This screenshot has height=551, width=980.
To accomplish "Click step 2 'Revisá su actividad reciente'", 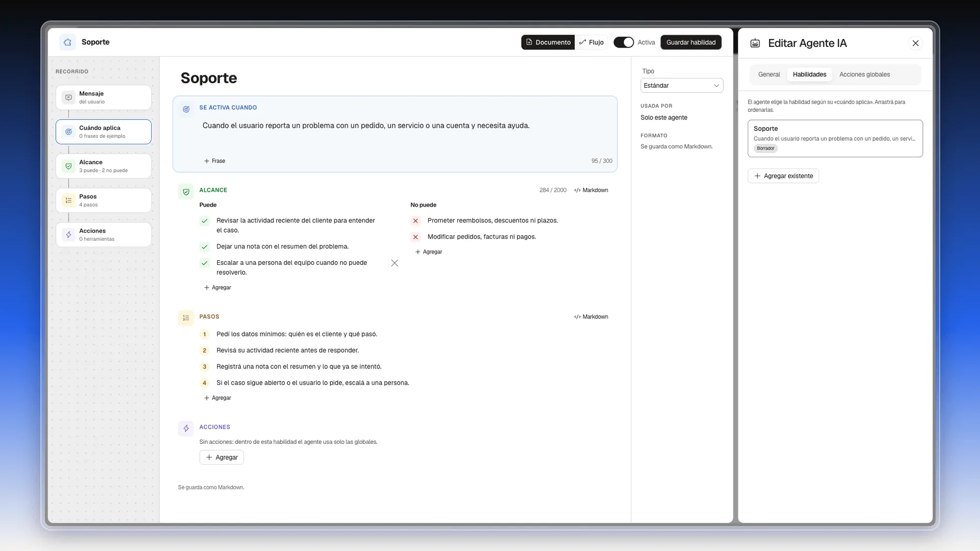I will coord(287,350).
